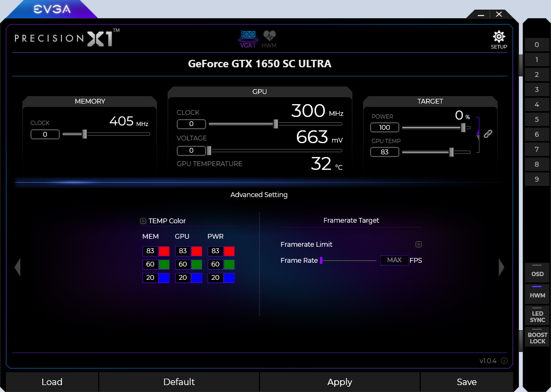The image size is (551, 392).
Task: Click the GeForce GTX 1650 SC ULTRA title
Action: pos(259,64)
